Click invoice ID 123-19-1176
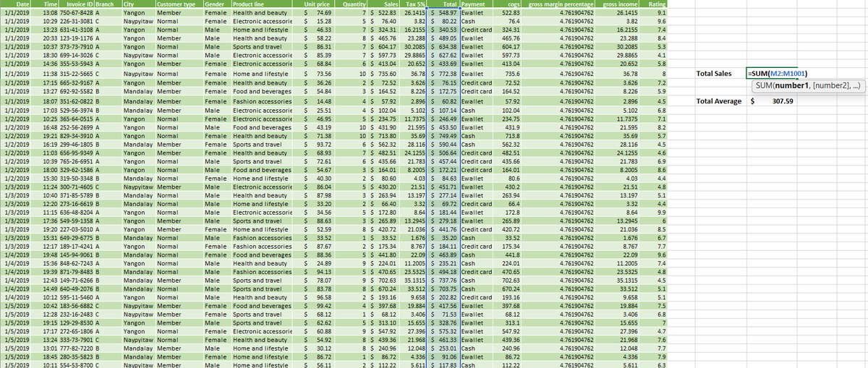Screen dimensions: 868x368 [75, 38]
